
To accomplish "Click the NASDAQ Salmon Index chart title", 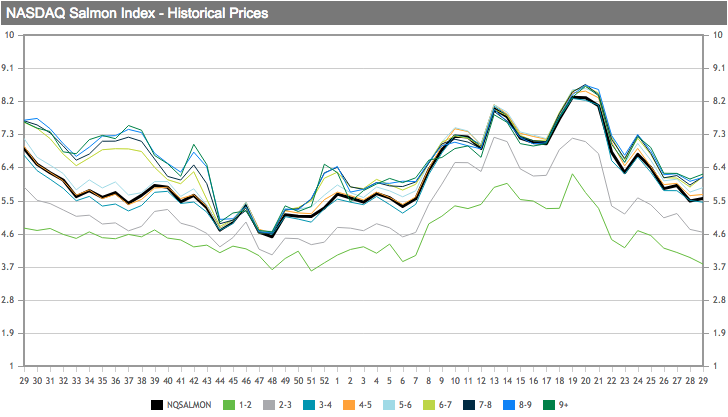I will [137, 13].
